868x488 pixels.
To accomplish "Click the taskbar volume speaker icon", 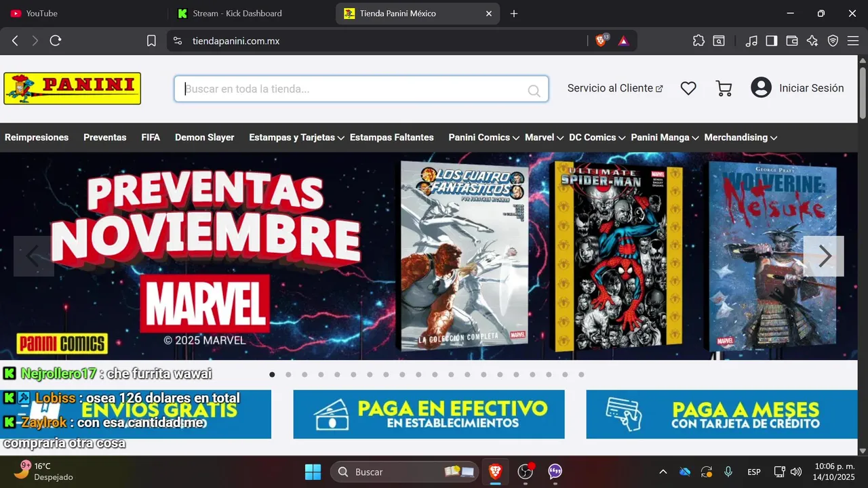I will point(796,472).
